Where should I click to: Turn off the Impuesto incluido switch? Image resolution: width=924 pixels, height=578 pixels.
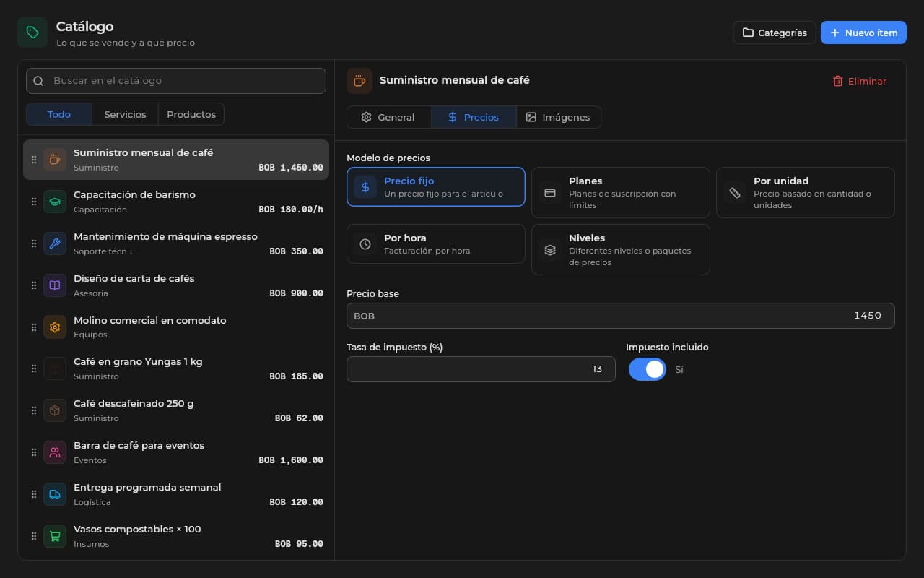tap(647, 369)
